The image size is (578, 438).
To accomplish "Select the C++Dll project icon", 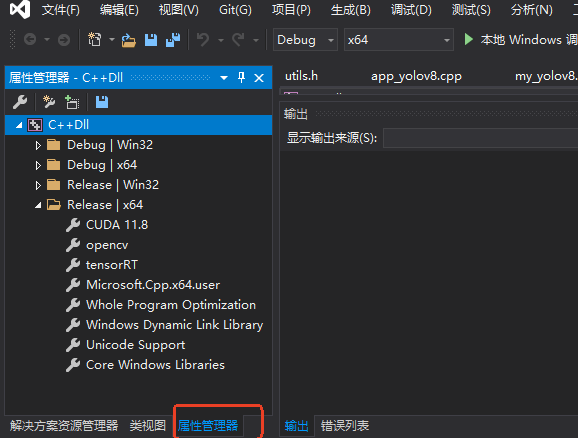I will [35, 125].
